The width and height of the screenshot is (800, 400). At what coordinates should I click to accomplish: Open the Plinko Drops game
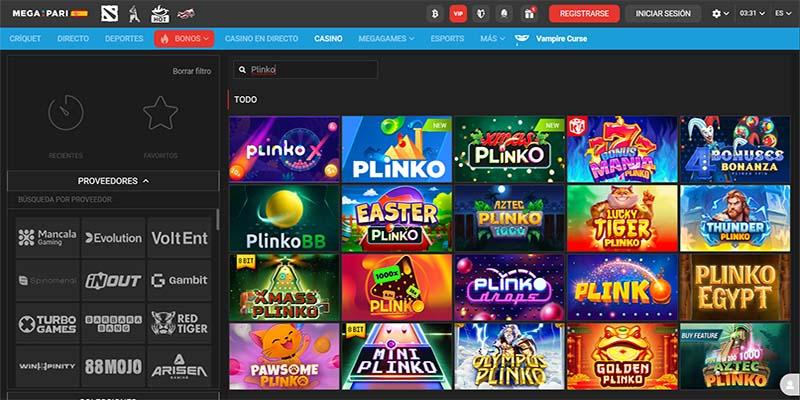[x=509, y=288]
